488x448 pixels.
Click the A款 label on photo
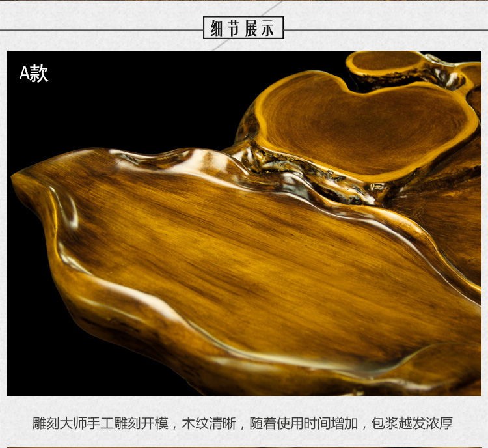tap(34, 74)
